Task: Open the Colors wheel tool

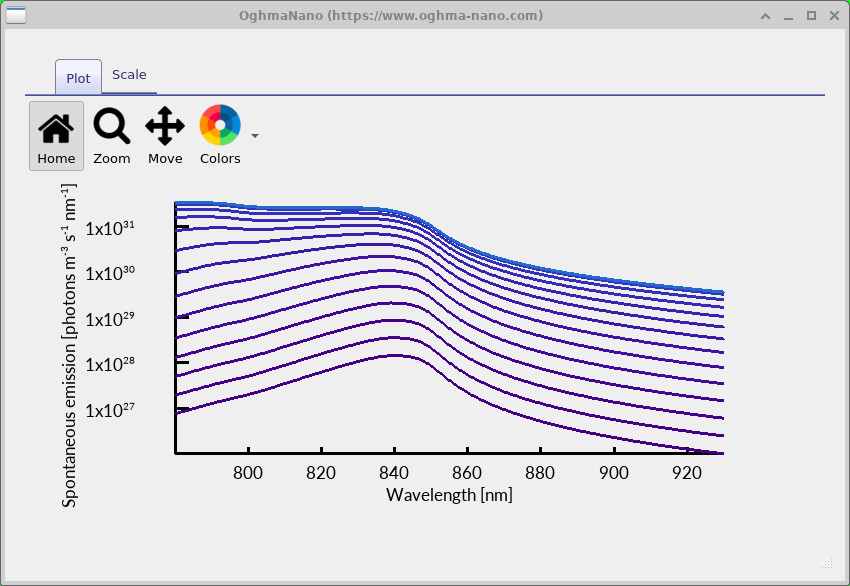Action: [x=220, y=136]
